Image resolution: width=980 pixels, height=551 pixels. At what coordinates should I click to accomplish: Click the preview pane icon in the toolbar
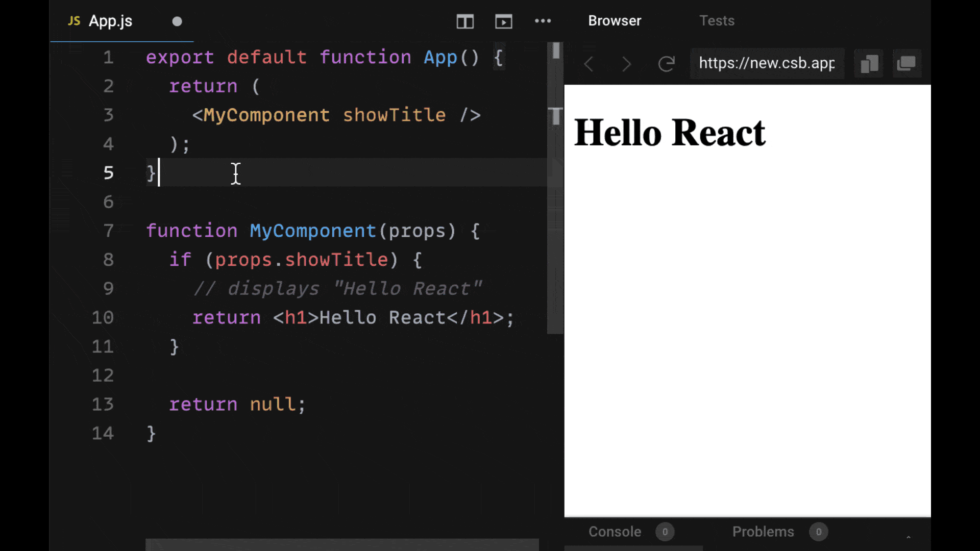click(x=503, y=21)
